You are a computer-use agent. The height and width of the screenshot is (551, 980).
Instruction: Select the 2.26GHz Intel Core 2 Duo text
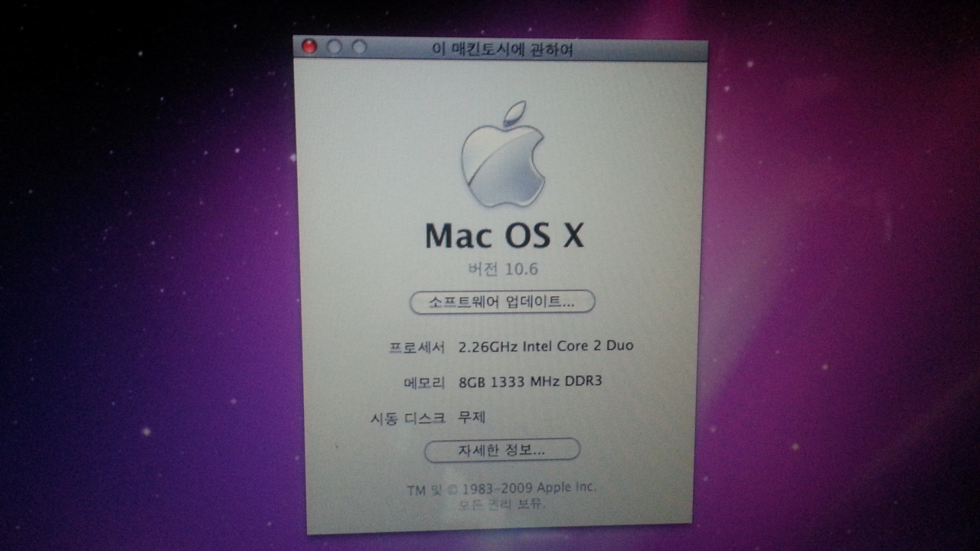(546, 346)
